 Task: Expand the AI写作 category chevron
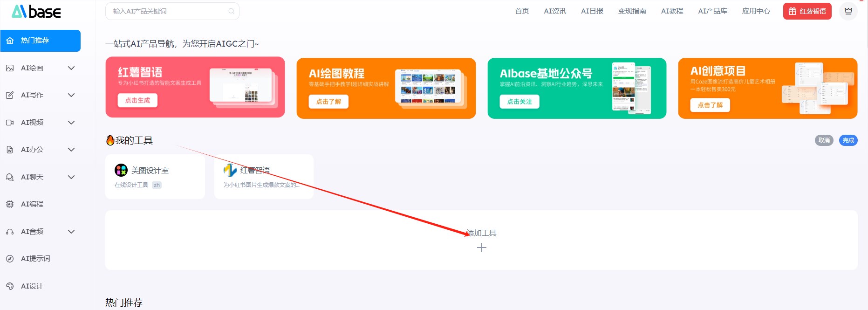click(x=71, y=95)
